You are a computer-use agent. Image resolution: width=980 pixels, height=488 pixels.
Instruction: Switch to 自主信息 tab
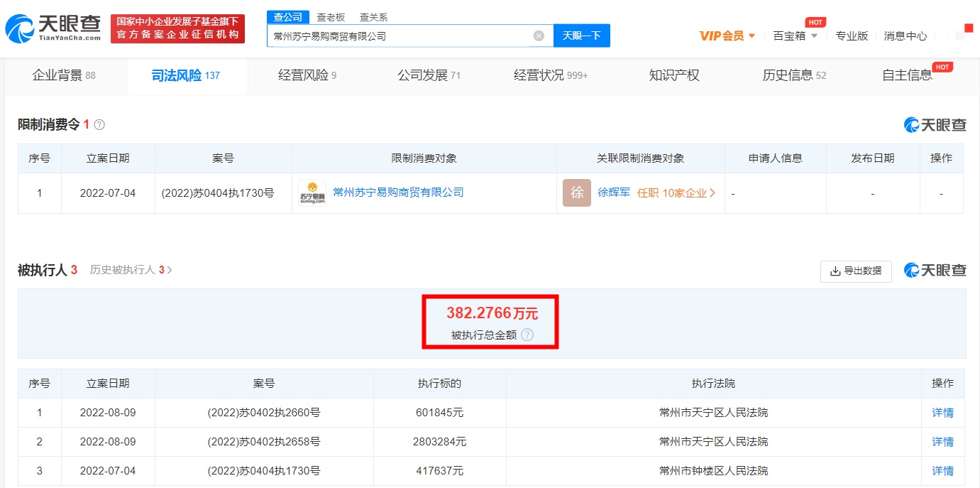pos(907,75)
